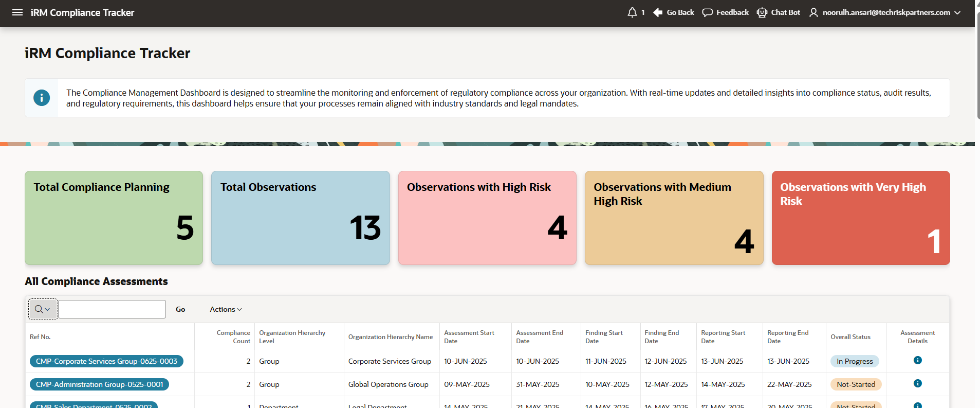The width and height of the screenshot is (980, 408).
Task: Expand the user account dropdown chevron
Action: point(957,12)
